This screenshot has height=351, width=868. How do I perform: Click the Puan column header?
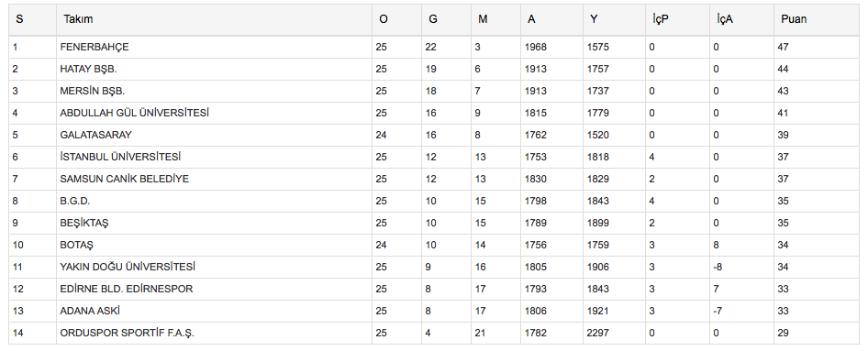coord(794,19)
